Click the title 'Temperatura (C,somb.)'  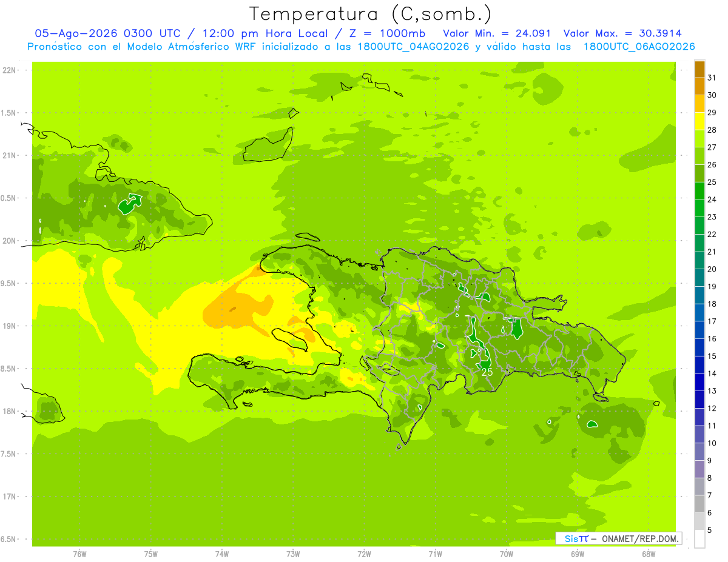(x=371, y=14)
